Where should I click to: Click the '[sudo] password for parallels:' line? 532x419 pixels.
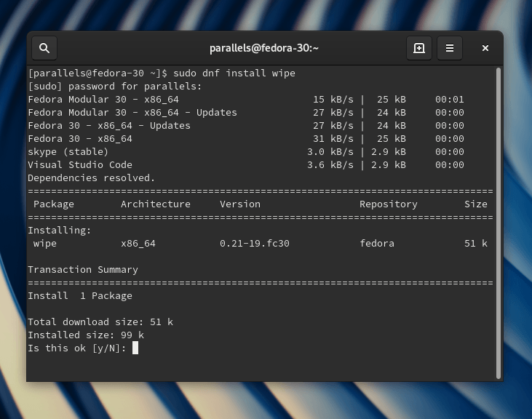115,87
